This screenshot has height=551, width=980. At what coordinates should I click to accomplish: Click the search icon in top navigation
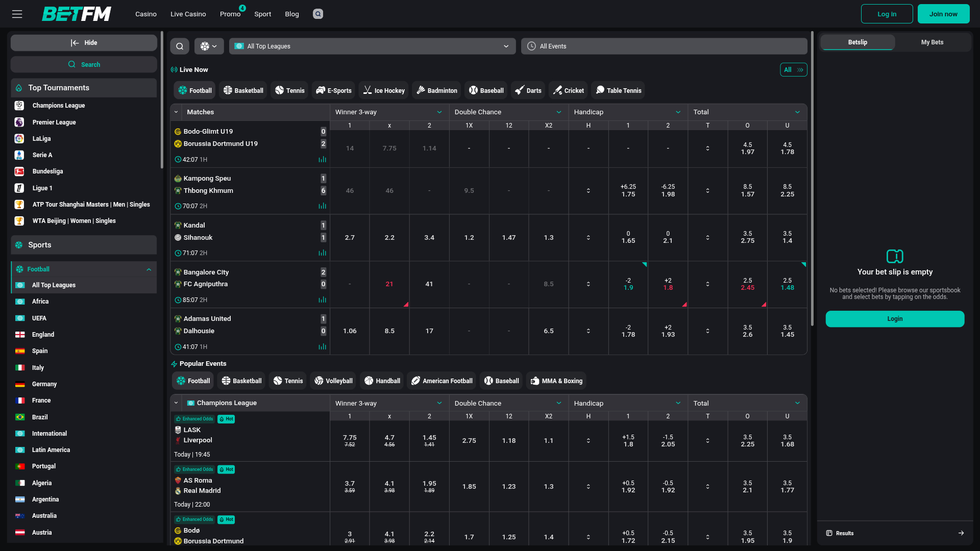pos(318,14)
